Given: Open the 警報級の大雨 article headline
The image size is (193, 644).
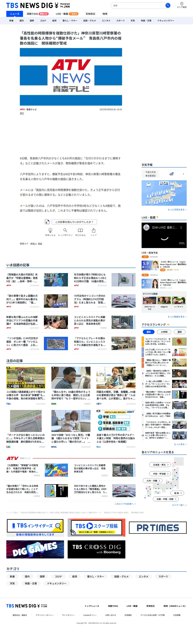Looking at the screenshot, I should point(22,278).
